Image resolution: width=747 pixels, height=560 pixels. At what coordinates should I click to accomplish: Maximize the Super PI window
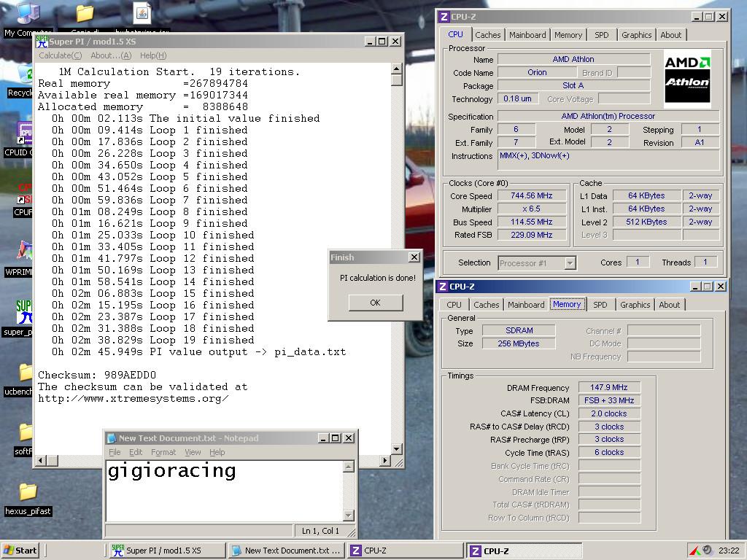coord(382,42)
